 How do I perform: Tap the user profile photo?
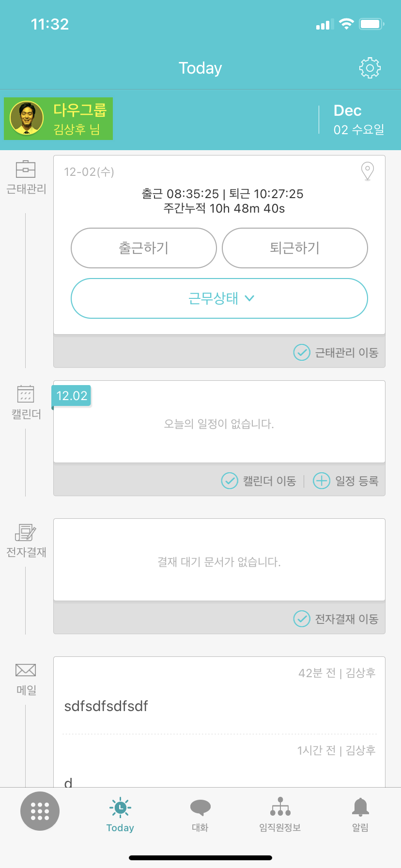pos(27,118)
